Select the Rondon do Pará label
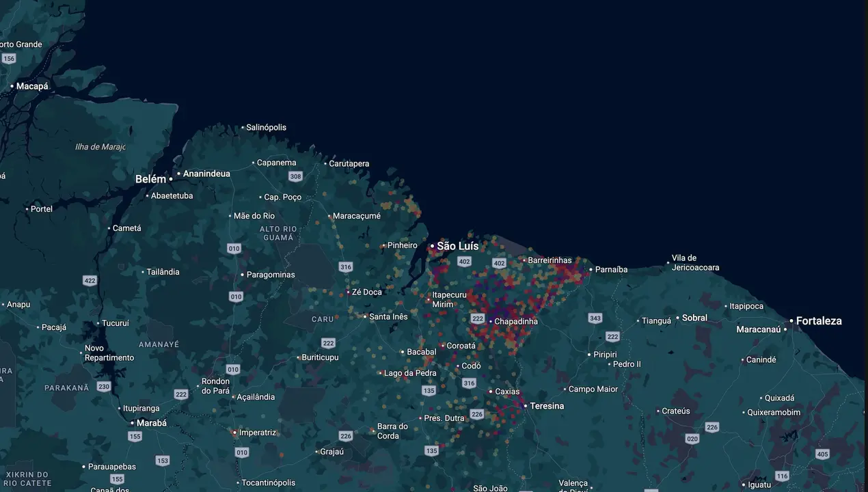Image resolution: width=868 pixels, height=492 pixels. coord(215,386)
